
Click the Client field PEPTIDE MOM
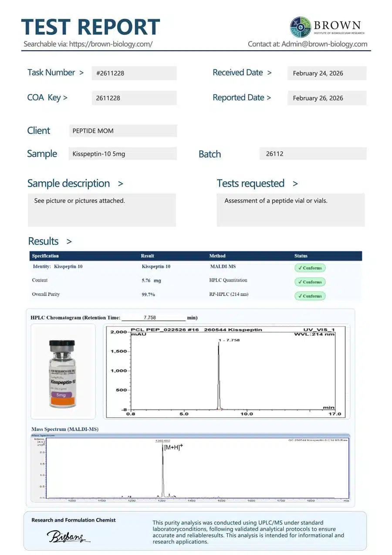coord(123,131)
